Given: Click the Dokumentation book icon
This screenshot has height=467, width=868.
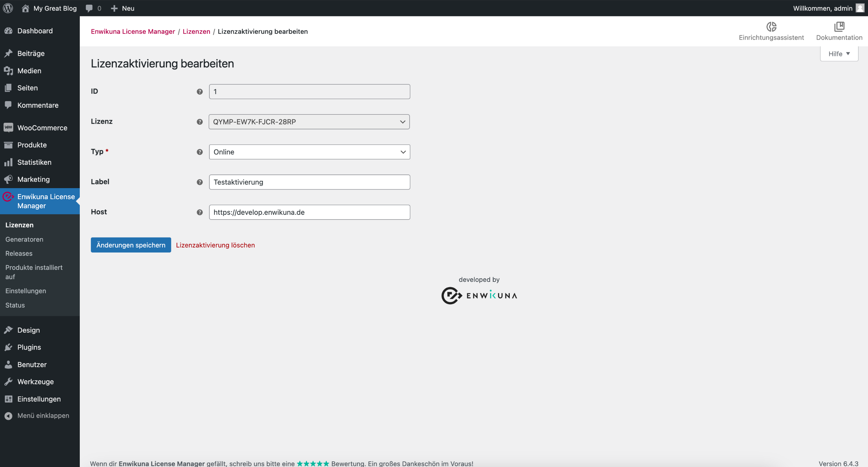Looking at the screenshot, I should point(839,27).
